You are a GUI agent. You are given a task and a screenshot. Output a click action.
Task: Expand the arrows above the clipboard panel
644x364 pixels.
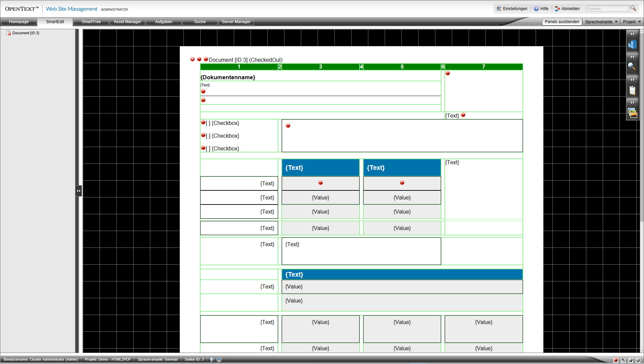(x=632, y=80)
